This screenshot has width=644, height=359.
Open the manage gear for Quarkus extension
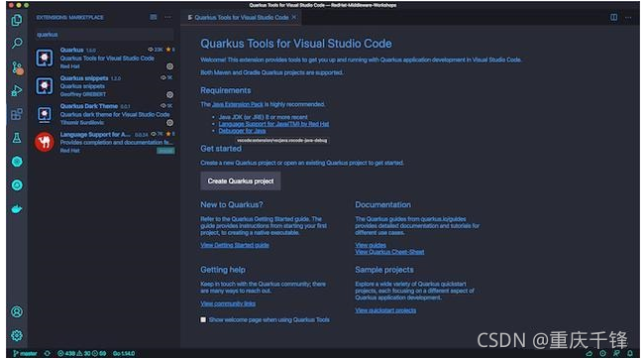(x=169, y=66)
